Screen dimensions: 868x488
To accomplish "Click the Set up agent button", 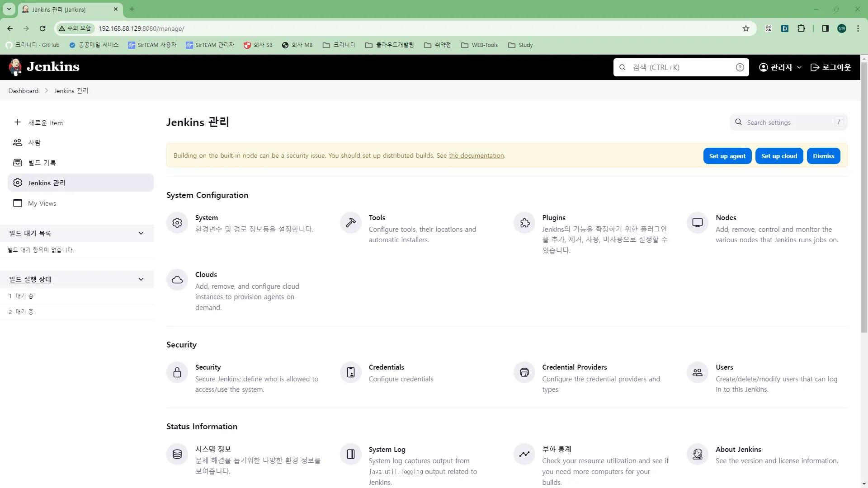I will (x=727, y=156).
